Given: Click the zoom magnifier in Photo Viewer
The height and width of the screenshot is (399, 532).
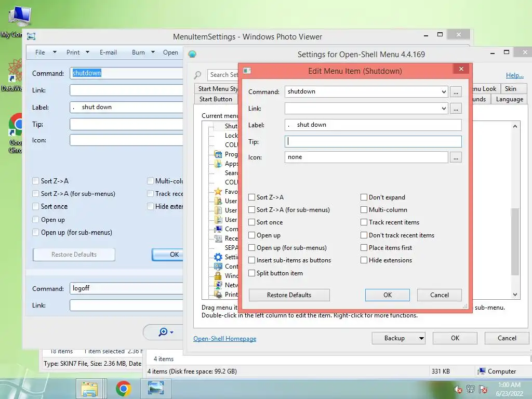Looking at the screenshot, I should click(163, 332).
